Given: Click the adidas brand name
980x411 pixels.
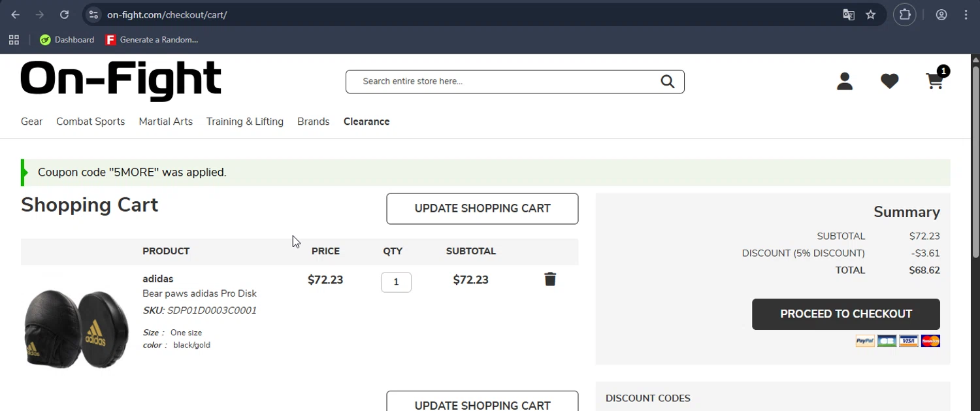Looking at the screenshot, I should pos(157,279).
